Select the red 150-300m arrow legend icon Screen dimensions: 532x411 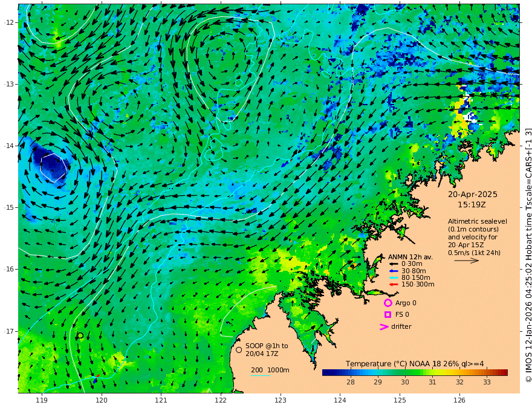coord(394,284)
